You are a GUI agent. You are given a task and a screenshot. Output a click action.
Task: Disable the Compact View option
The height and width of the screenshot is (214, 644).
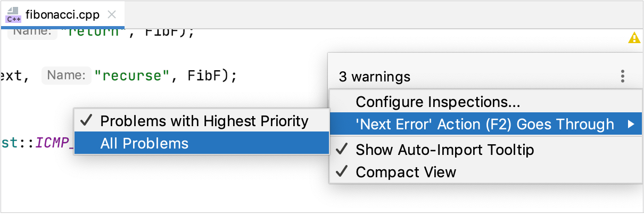(x=406, y=172)
